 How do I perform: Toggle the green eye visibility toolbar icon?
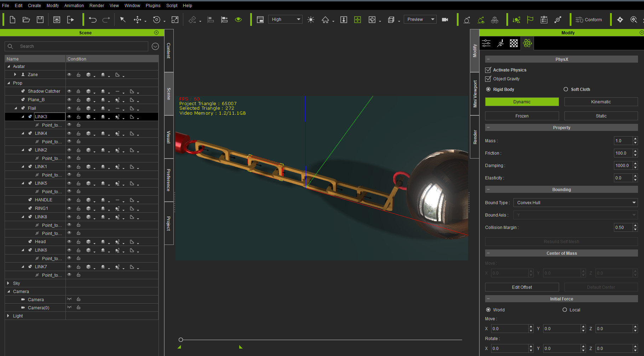click(238, 20)
